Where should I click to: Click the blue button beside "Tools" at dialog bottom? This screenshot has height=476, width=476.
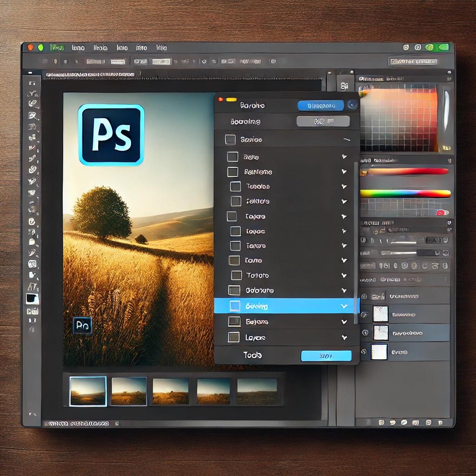pyautogui.click(x=326, y=356)
